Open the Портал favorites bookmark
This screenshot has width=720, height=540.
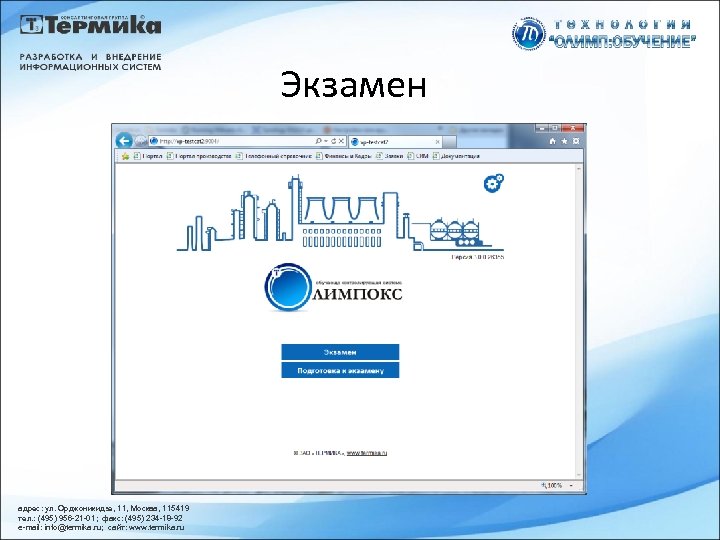point(148,156)
